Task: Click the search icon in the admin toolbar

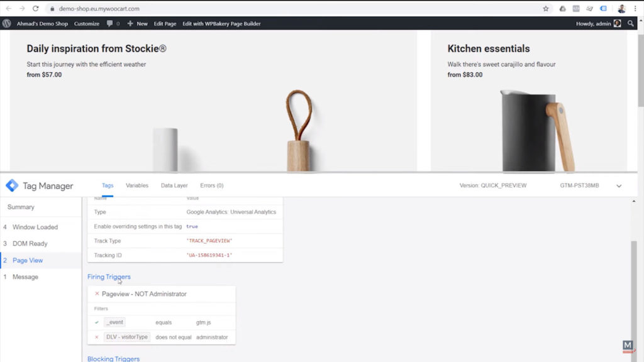Action: (x=631, y=23)
